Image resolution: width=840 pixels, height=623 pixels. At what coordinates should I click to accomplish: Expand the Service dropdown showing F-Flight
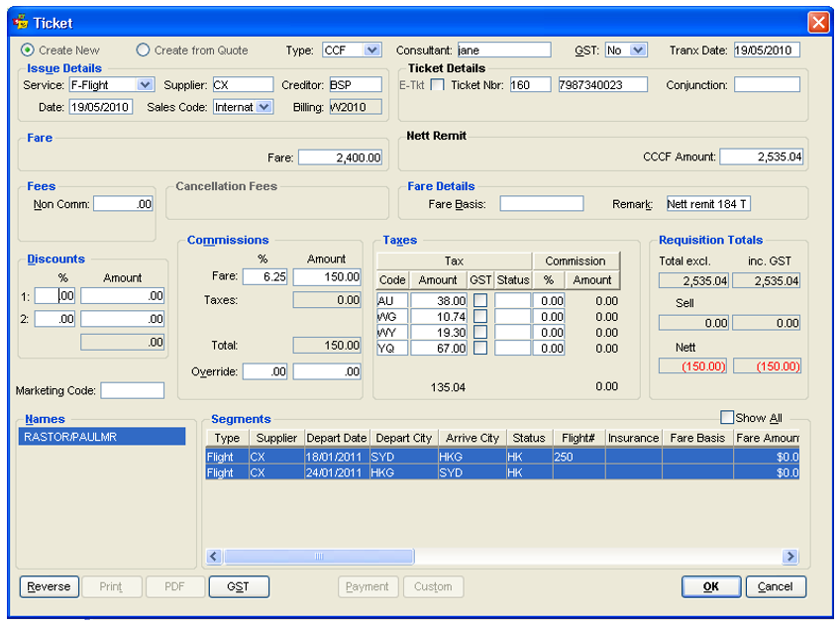tap(145, 84)
